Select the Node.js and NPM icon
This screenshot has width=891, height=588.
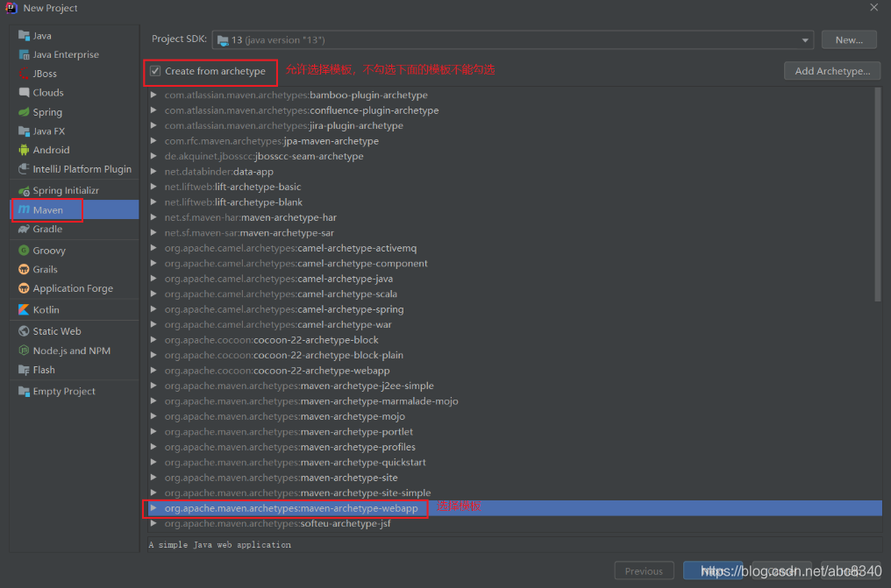pyautogui.click(x=24, y=351)
